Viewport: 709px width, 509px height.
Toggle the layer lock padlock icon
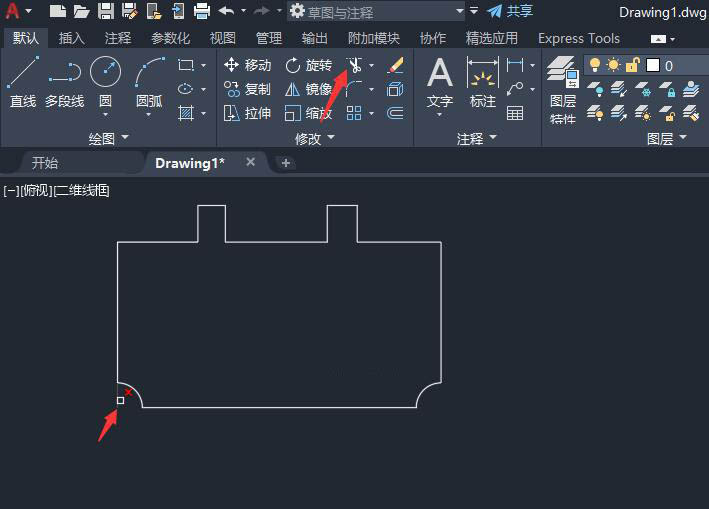pyautogui.click(x=632, y=65)
